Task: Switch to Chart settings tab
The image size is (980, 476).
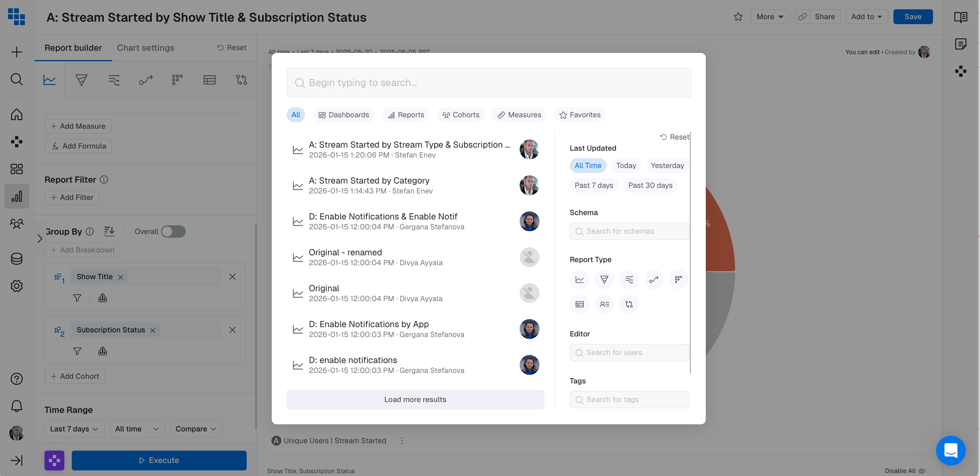Action: pos(145,48)
